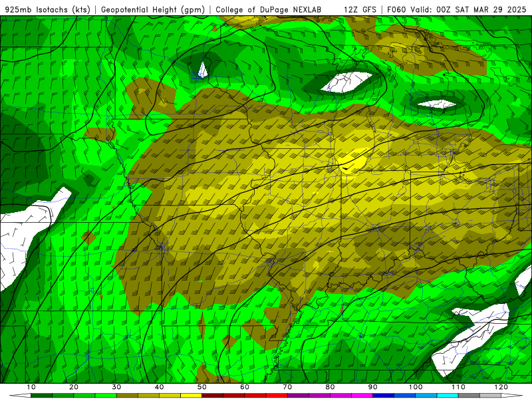Click the bright yellow swatch ending at 50
The image size is (532, 399).
(x=192, y=396)
